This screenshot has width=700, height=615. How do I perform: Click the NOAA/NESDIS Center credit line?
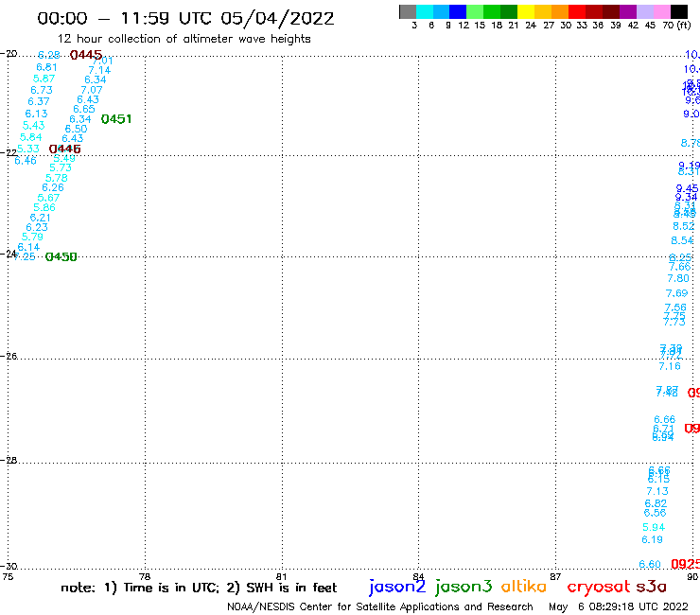point(380,606)
